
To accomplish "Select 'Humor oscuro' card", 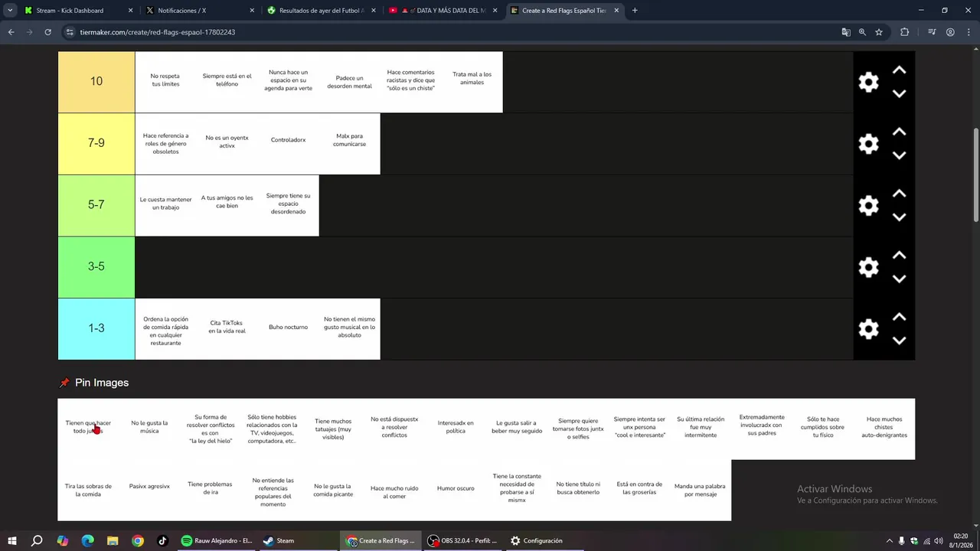I will [456, 490].
